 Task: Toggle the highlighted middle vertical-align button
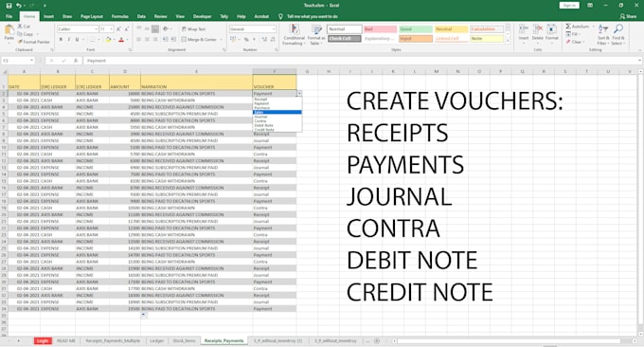[154, 29]
